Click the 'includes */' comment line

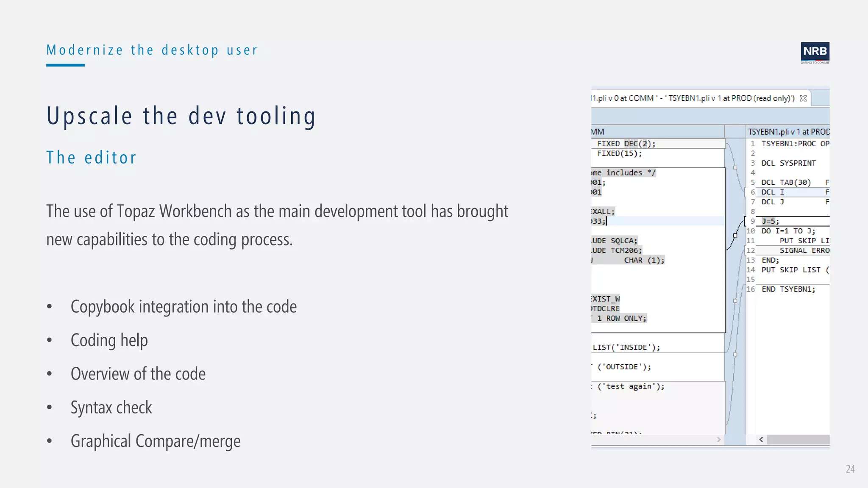(x=624, y=173)
